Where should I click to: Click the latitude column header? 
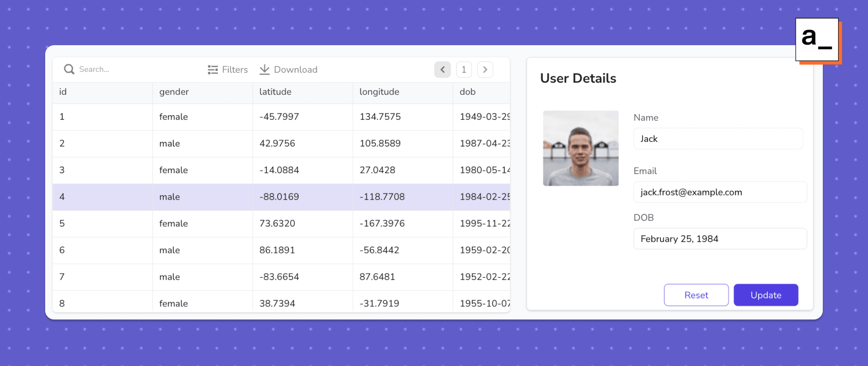pyautogui.click(x=275, y=92)
